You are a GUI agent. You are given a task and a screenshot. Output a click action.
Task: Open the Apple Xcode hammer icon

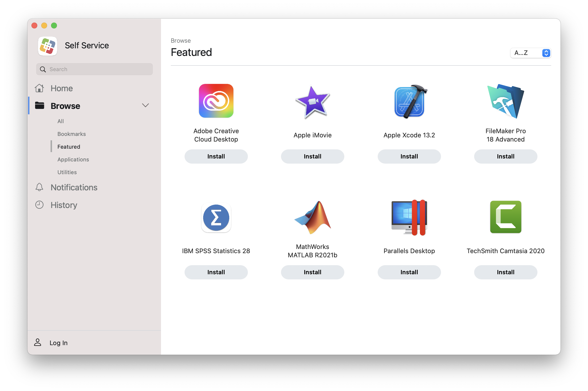[x=410, y=101]
